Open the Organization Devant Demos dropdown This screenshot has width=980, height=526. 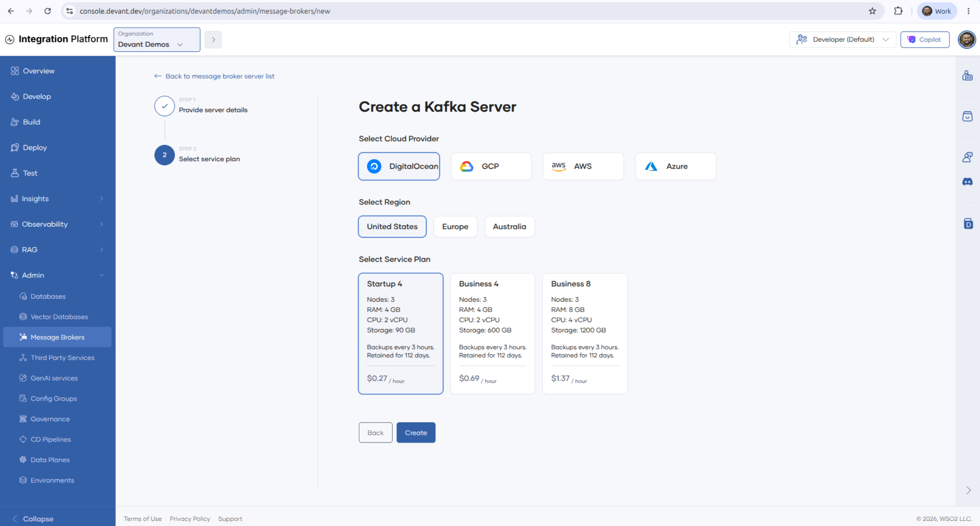tap(157, 40)
